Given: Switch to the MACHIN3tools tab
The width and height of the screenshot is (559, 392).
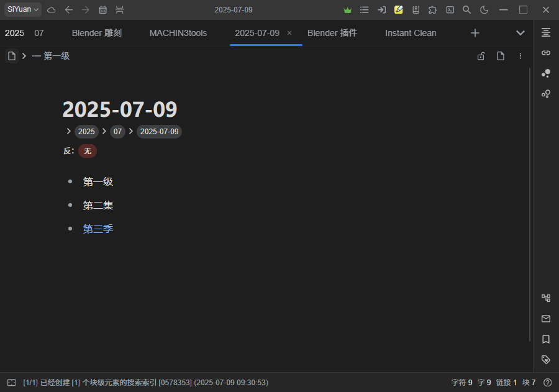Looking at the screenshot, I should tap(178, 33).
